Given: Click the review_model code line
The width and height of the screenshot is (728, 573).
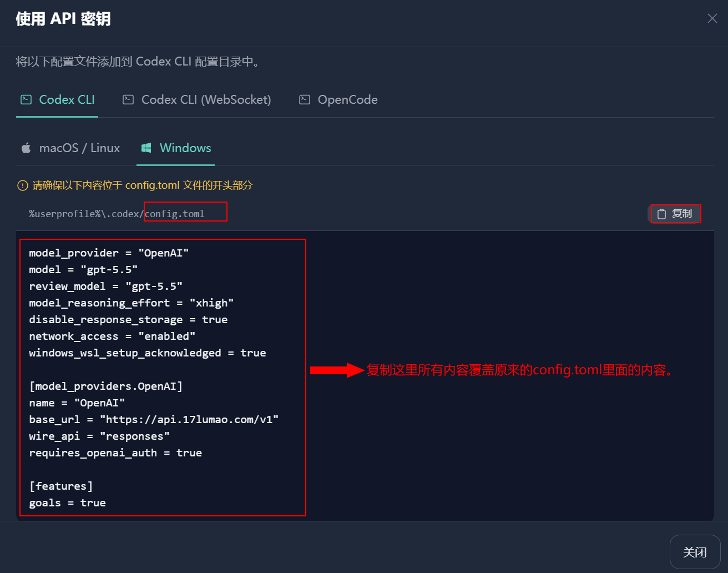Looking at the screenshot, I should (105, 286).
